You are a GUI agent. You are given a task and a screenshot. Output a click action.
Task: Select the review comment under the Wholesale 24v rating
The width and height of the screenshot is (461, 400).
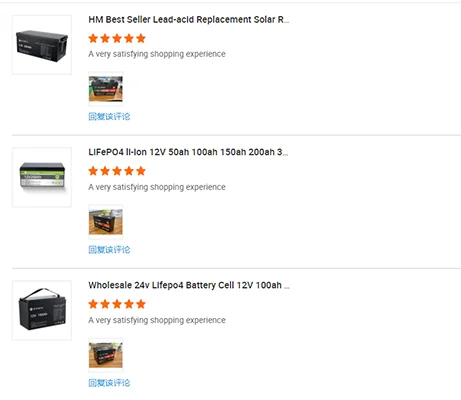click(x=157, y=320)
